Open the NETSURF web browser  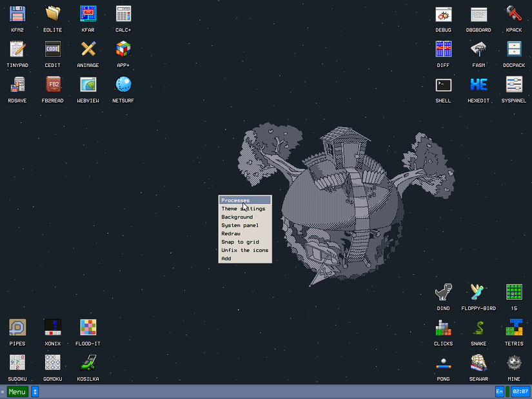[123, 90]
